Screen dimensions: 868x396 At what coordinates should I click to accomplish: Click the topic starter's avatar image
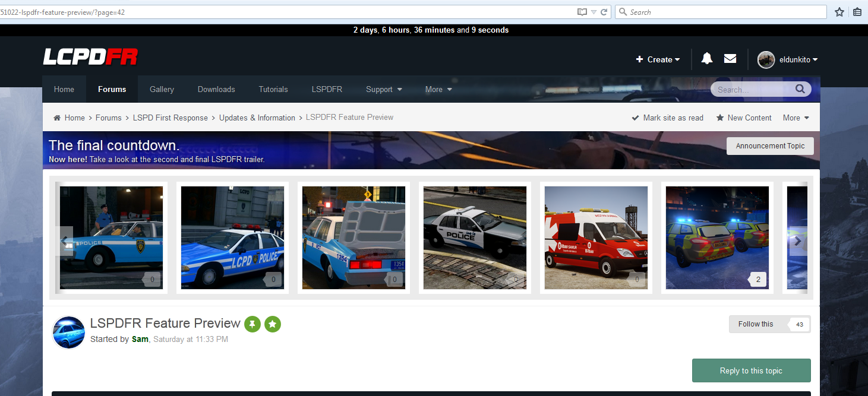point(68,332)
